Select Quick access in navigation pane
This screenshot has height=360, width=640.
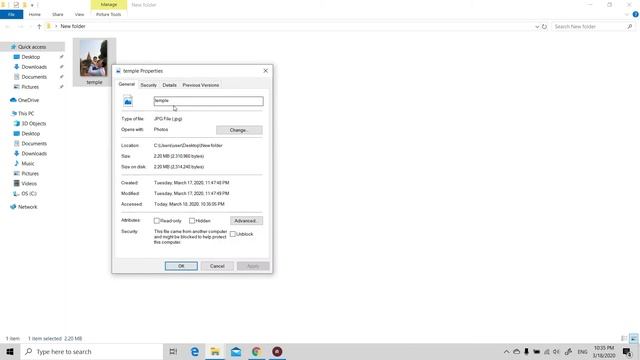point(32,47)
